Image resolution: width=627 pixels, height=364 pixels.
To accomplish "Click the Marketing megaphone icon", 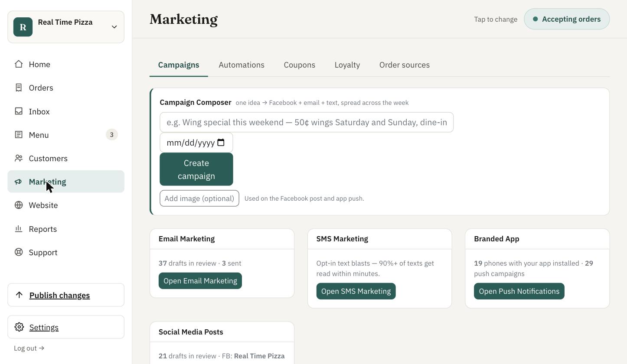I will pos(19,182).
